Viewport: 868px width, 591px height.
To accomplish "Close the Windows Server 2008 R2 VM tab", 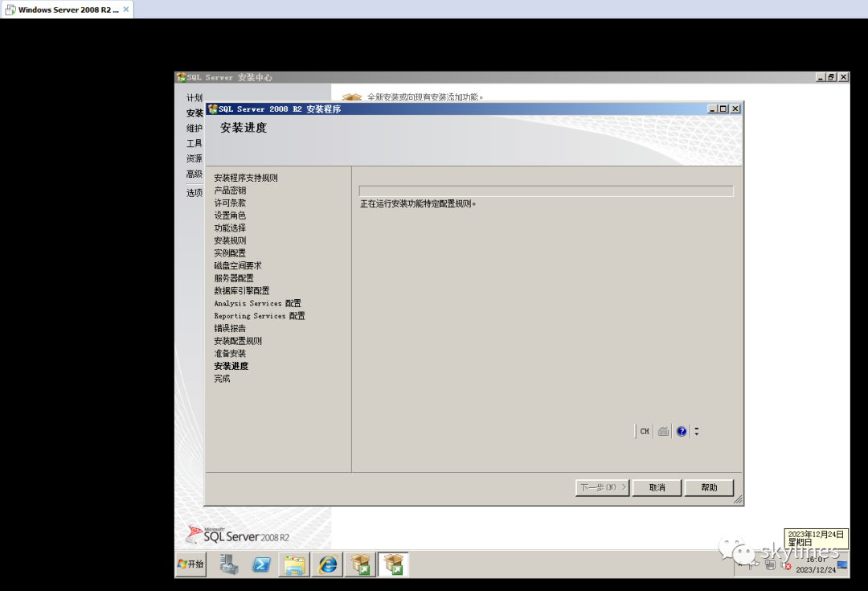I will pyautogui.click(x=125, y=10).
